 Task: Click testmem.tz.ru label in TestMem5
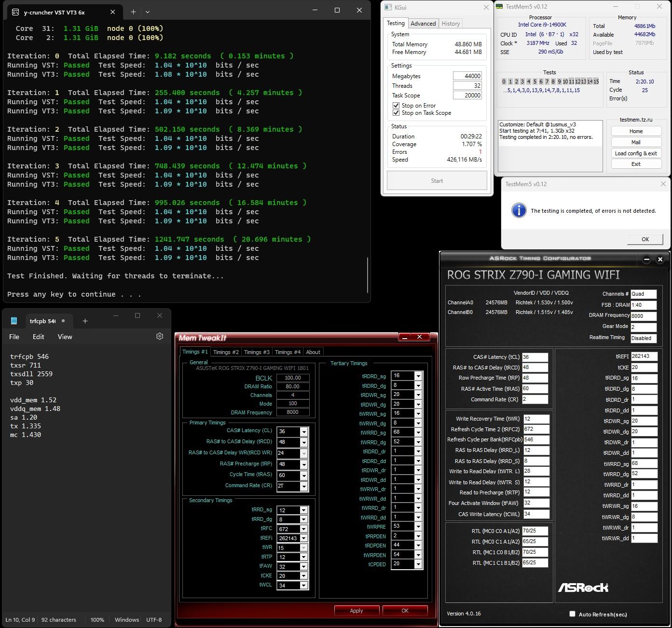coord(636,120)
